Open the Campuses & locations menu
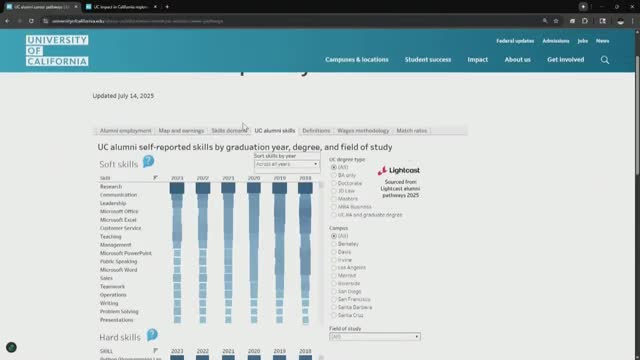This screenshot has height=360, width=640. coord(357,60)
